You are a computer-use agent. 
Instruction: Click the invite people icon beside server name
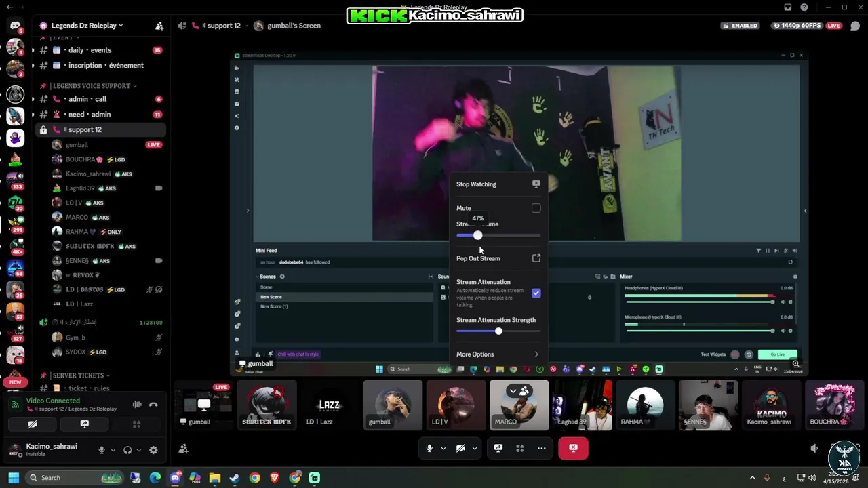point(159,26)
